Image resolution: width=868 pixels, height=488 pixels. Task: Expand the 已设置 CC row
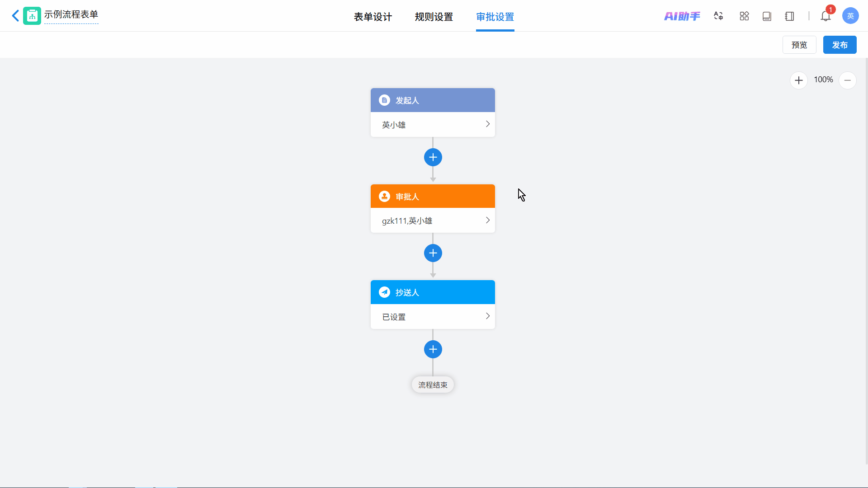[x=433, y=316]
